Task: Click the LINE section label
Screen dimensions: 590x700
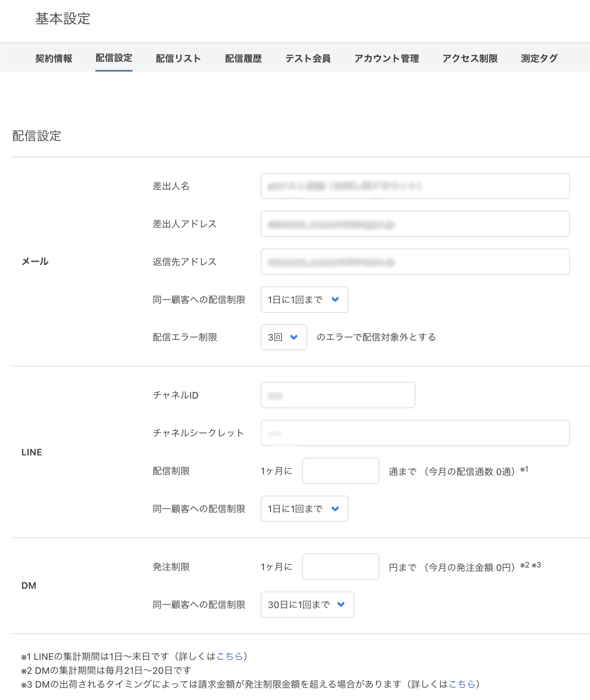Action: [x=32, y=452]
